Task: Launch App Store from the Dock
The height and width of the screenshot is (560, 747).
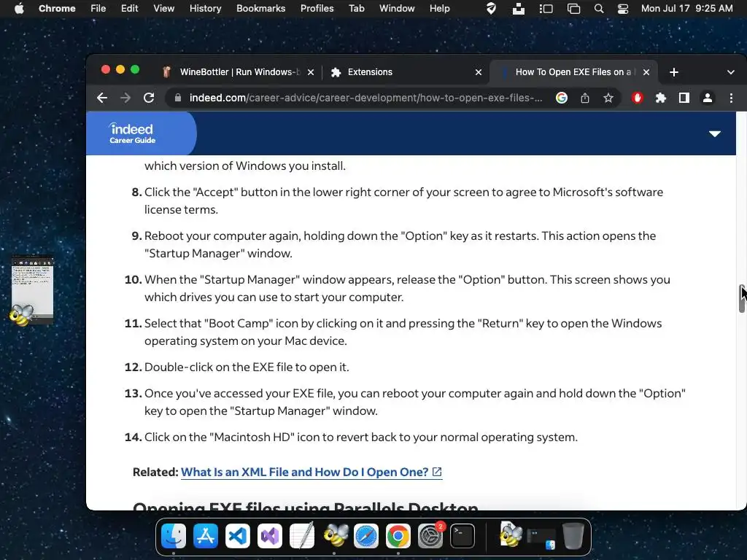Action: [x=205, y=536]
